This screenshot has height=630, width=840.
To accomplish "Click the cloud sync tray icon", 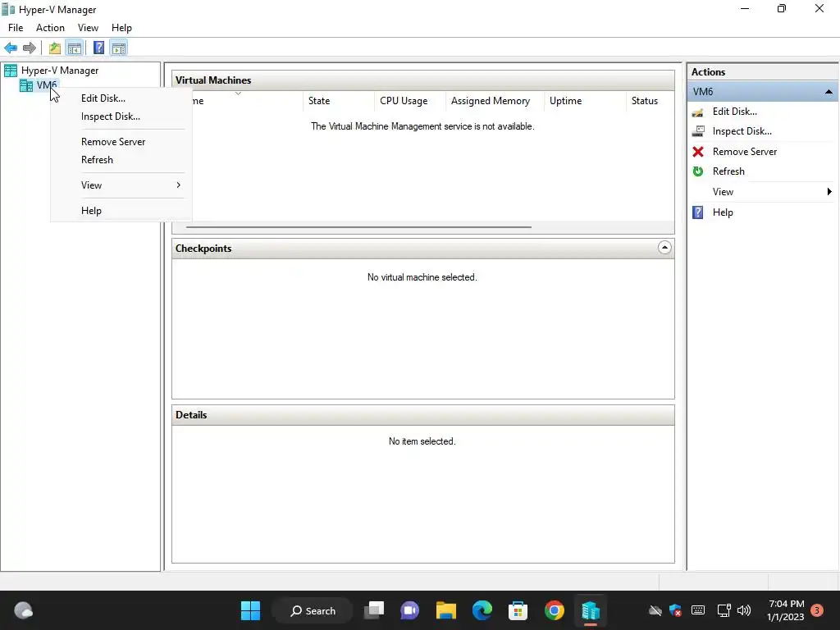I will [x=655, y=610].
